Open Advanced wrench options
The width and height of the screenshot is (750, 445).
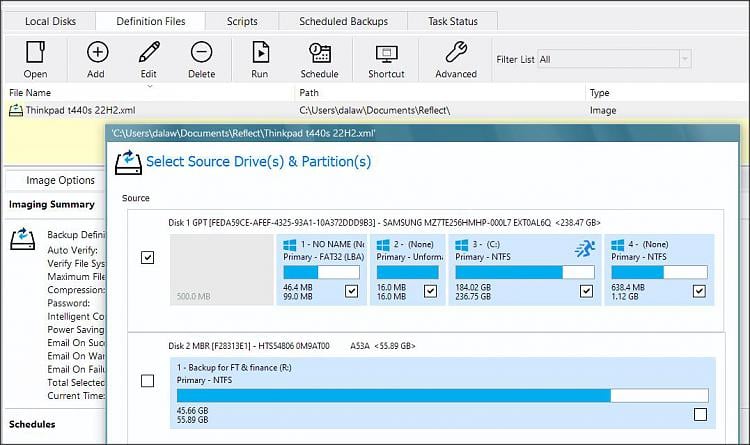click(456, 53)
